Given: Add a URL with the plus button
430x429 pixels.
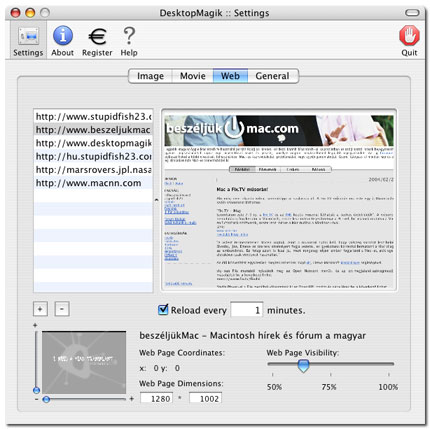Looking at the screenshot, I should pyautogui.click(x=40, y=309).
